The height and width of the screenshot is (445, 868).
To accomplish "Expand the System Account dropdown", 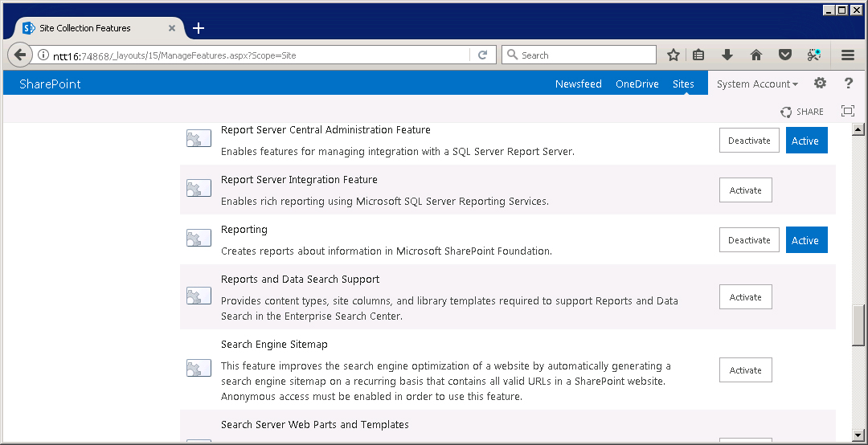I will click(757, 84).
